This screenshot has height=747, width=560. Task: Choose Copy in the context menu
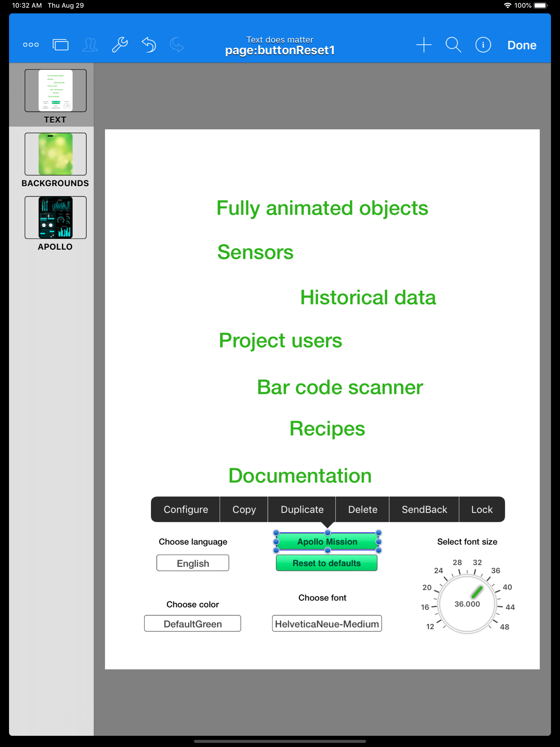(x=244, y=509)
